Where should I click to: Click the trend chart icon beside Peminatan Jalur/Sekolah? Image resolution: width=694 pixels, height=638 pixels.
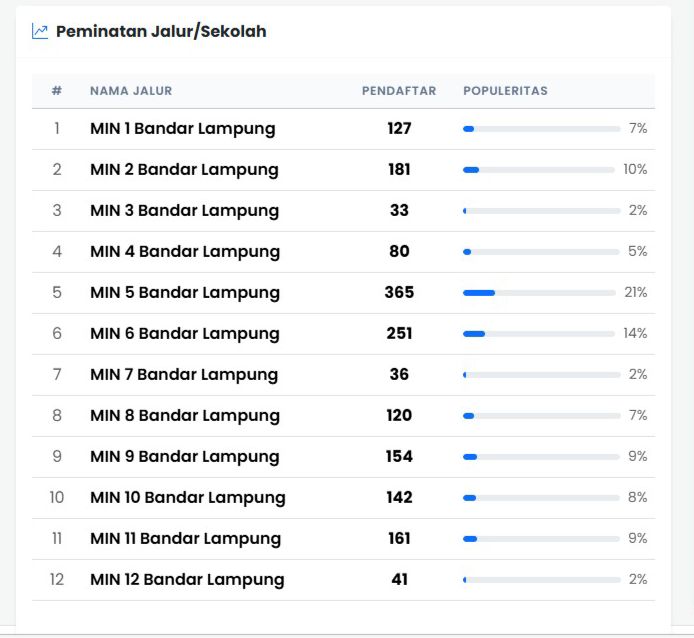coord(40,31)
